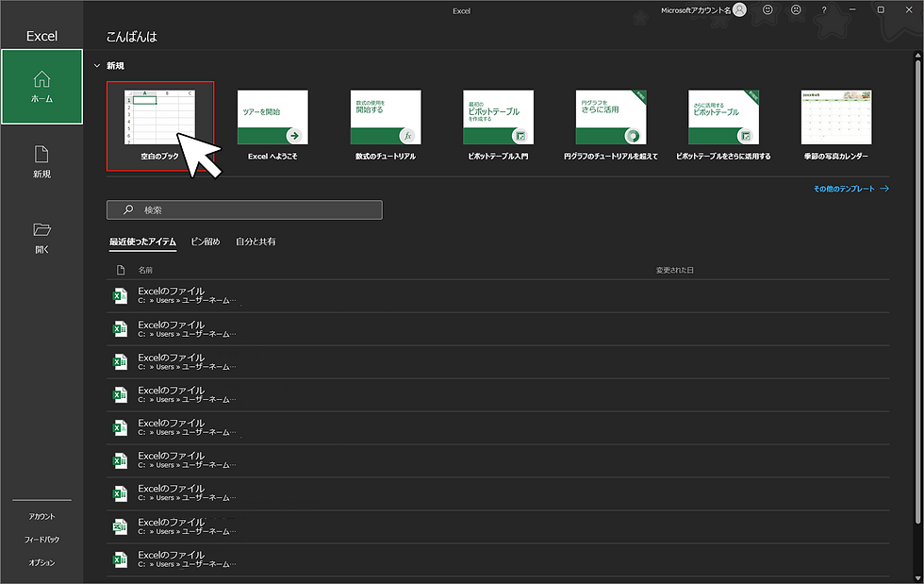924x584 pixels.
Task: Open help using the question mark icon
Action: point(824,10)
